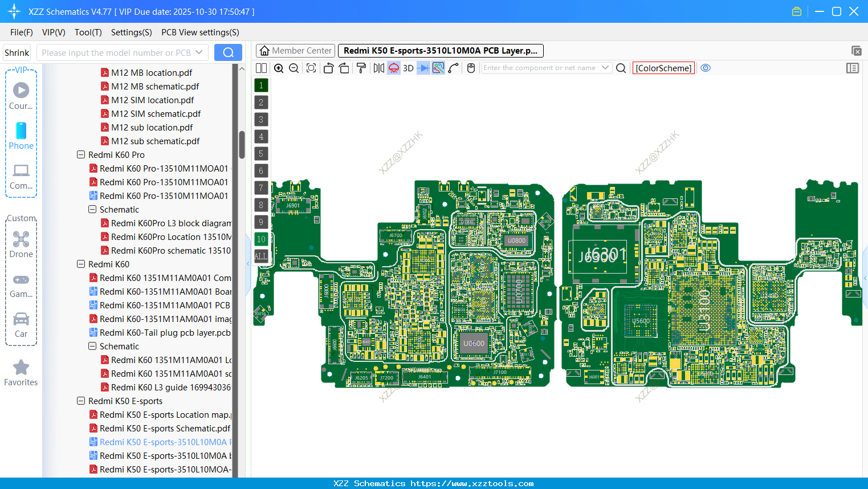Zoom in on the PCB view
The height and width of the screenshot is (489, 868).
click(x=279, y=68)
